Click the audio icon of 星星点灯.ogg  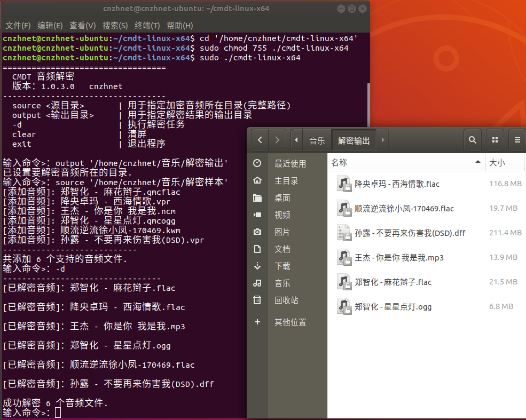(344, 307)
